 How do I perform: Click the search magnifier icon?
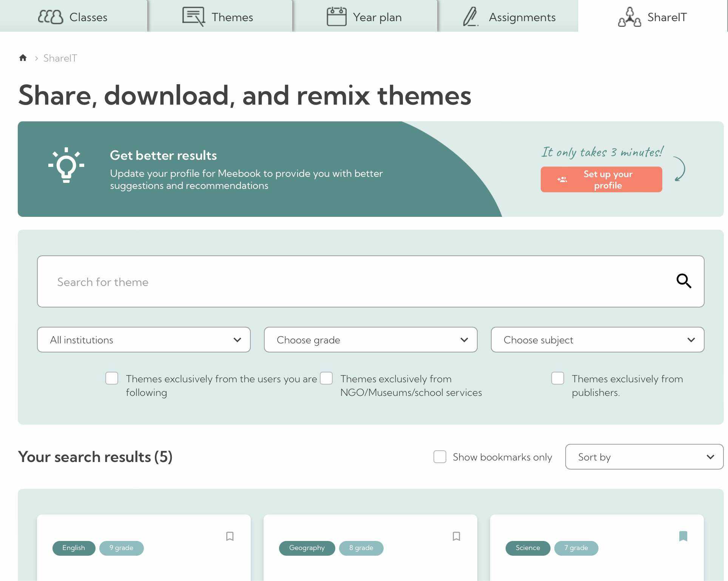(684, 281)
